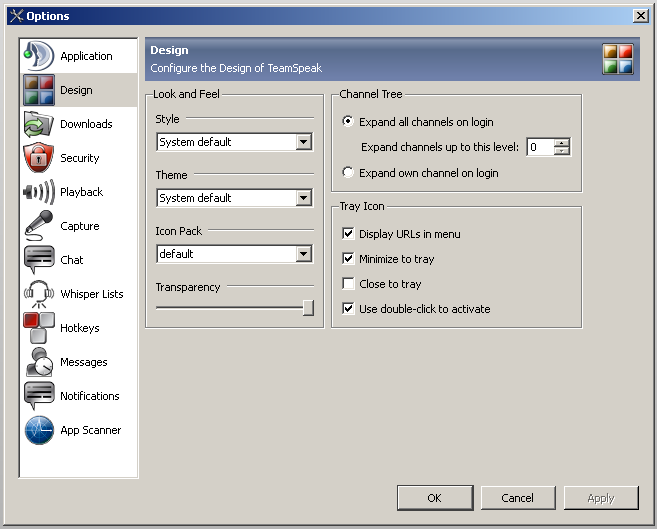Go to the Security section
657x529 pixels.
click(x=78, y=158)
